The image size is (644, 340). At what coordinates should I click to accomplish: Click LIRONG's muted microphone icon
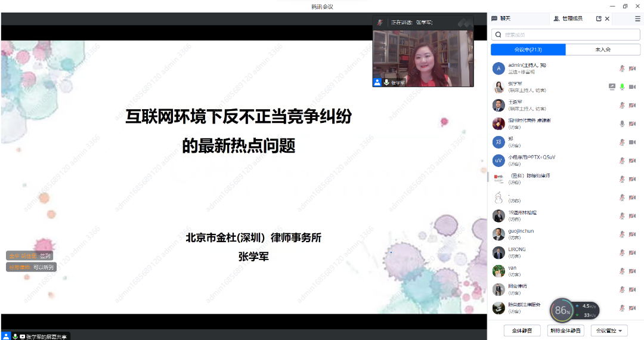(622, 253)
